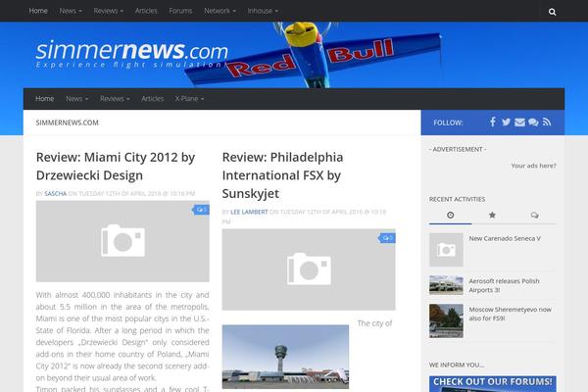Click the email envelope follow icon
Viewport: 588px width, 392px height.
coord(519,122)
